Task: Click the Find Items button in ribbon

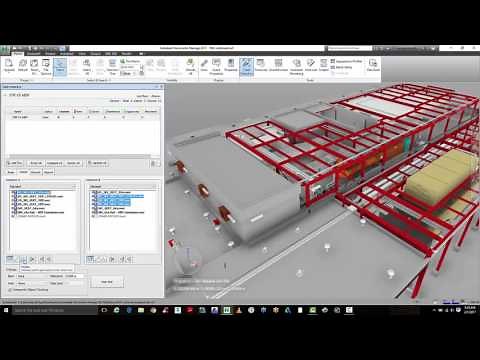Action: 130,61
